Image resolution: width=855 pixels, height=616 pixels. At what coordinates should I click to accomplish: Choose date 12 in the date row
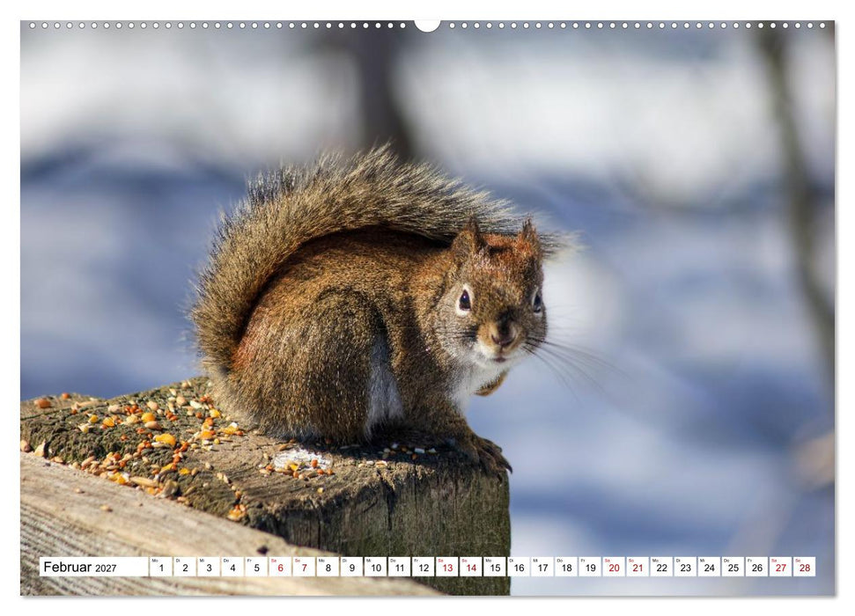click(x=424, y=567)
